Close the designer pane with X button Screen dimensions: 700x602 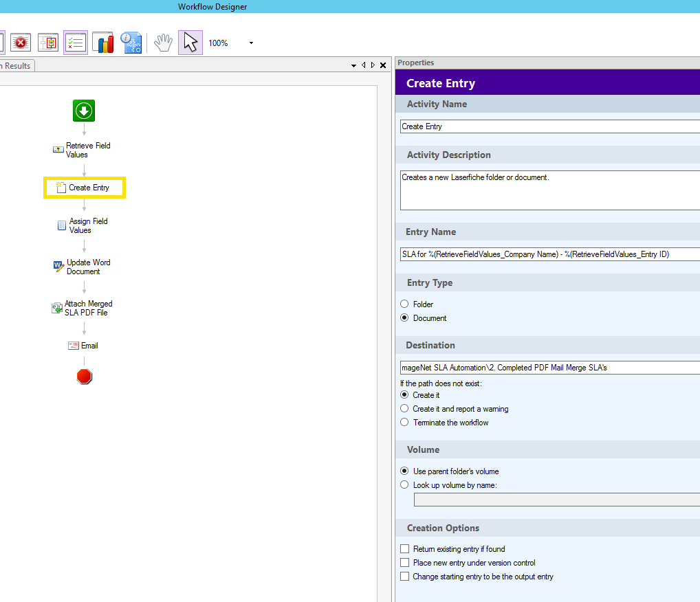[383, 65]
